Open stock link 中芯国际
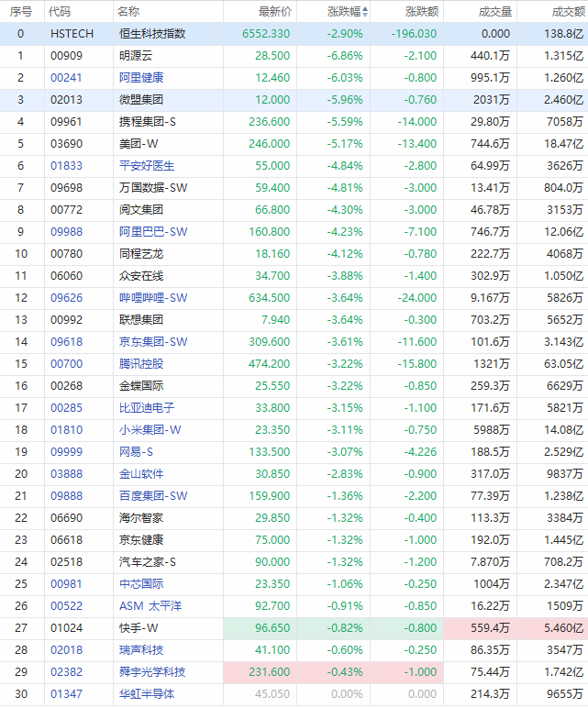 141,584
